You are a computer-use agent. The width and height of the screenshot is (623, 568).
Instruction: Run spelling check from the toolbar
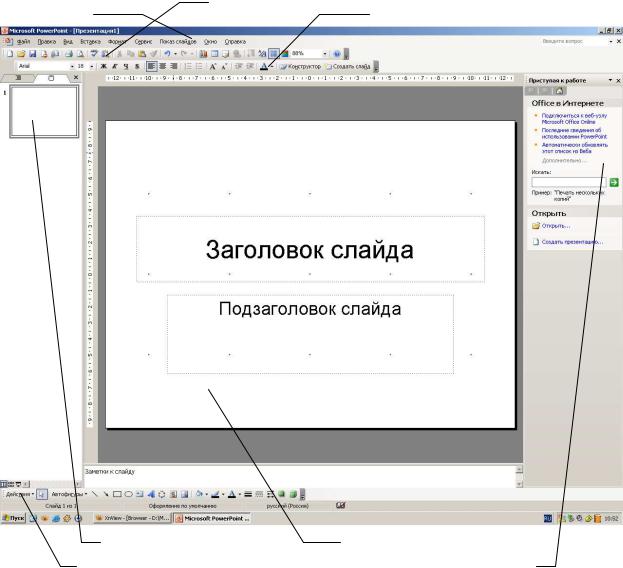[94, 54]
